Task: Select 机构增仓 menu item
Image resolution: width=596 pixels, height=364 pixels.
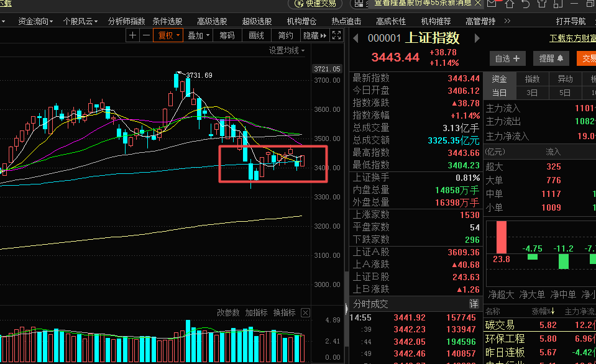Action: click(301, 21)
